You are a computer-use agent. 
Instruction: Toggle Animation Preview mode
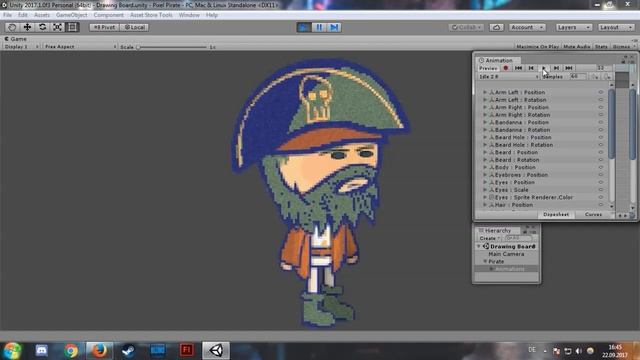(x=488, y=68)
